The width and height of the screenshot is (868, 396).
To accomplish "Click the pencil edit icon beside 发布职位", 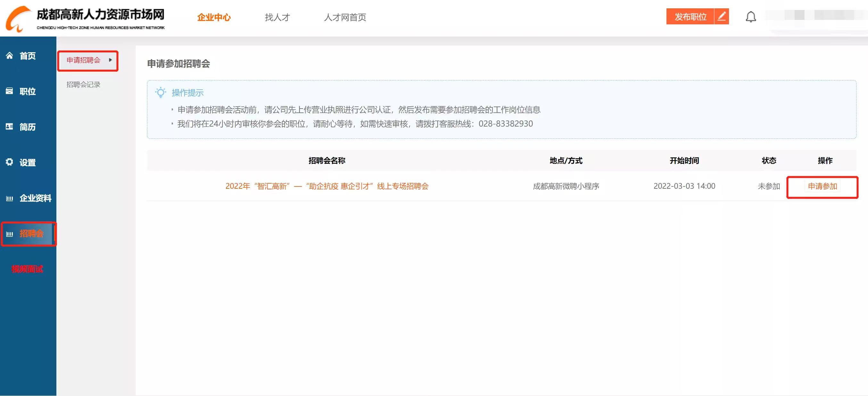I will click(x=722, y=17).
